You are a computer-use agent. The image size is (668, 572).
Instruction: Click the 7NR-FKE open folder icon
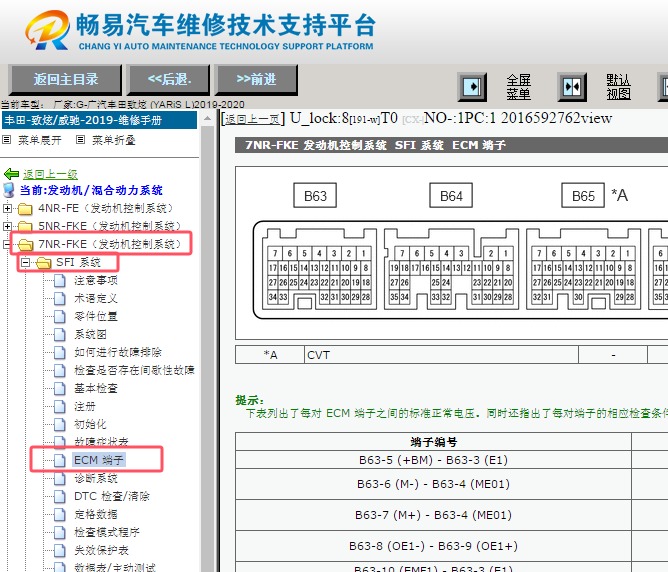click(26, 244)
